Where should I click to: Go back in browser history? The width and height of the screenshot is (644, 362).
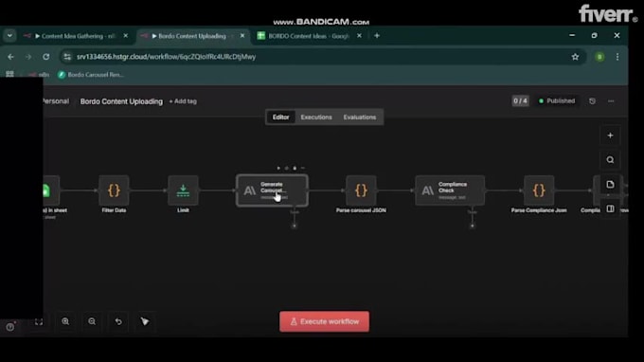[10, 57]
